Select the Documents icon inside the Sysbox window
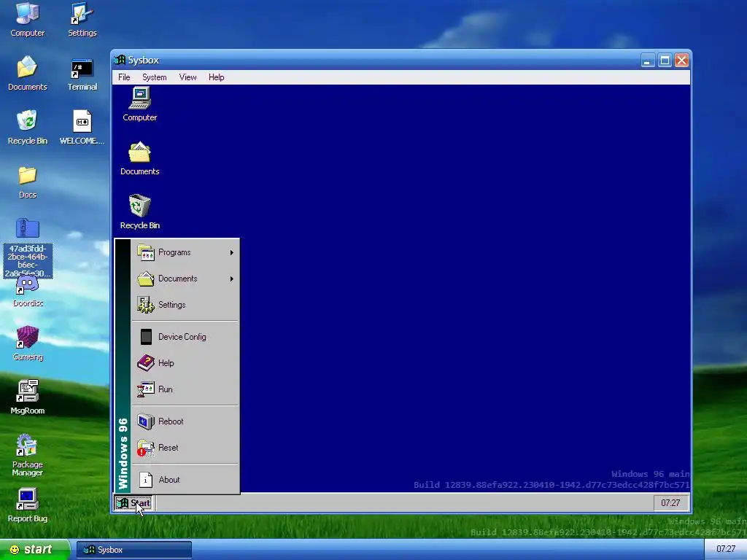747x560 pixels. (x=139, y=158)
